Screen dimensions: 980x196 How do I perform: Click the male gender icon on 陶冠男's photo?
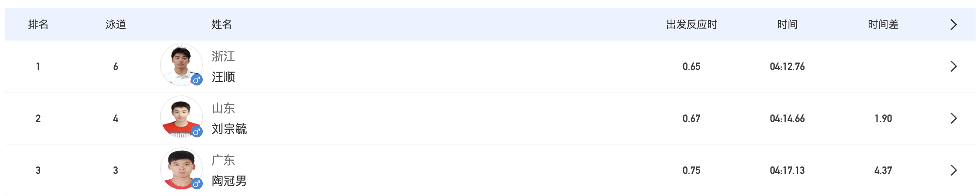[x=196, y=184]
